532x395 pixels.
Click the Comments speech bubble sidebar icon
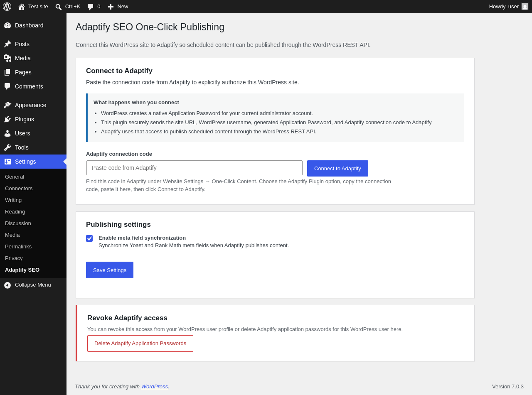7,86
